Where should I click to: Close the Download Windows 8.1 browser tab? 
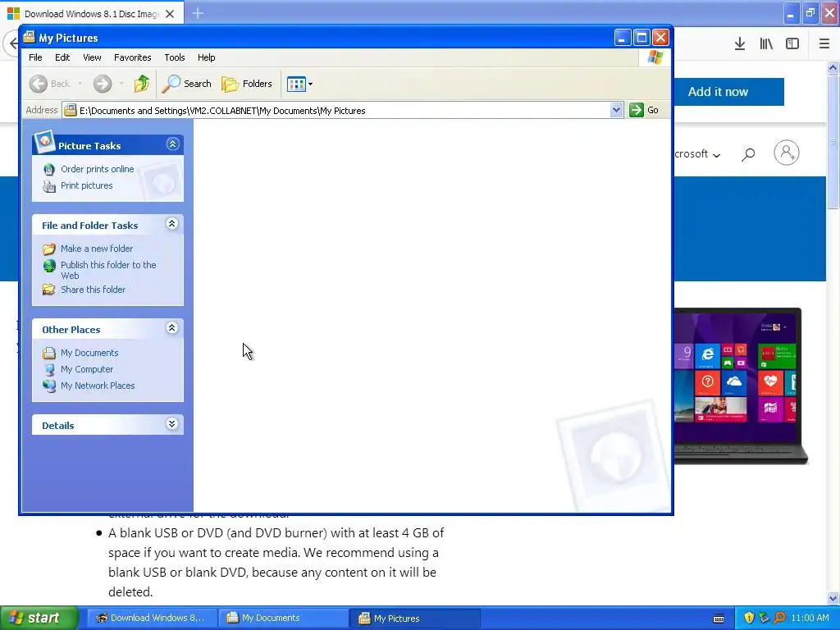[170, 14]
